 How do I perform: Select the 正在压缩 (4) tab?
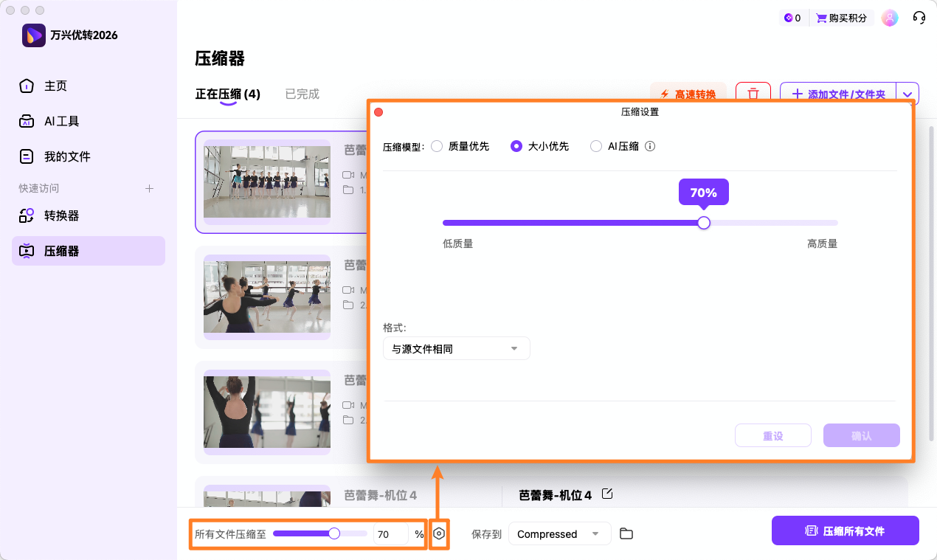pyautogui.click(x=229, y=94)
